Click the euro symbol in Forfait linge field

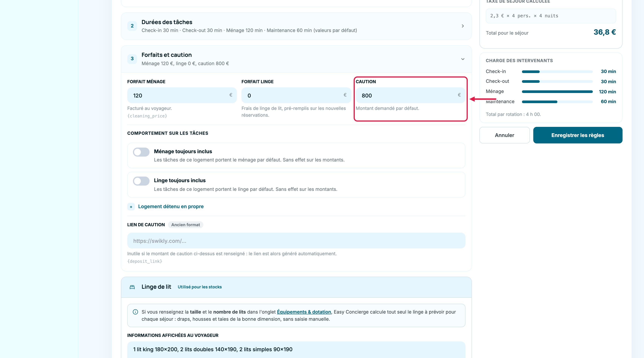[x=345, y=95]
